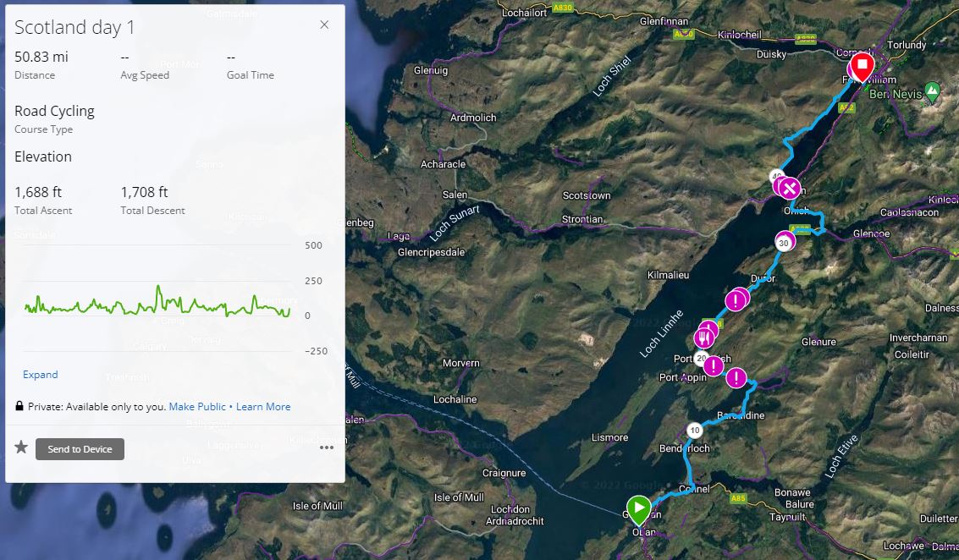
Task: Click the Invercharnan place label
Action: (x=918, y=338)
